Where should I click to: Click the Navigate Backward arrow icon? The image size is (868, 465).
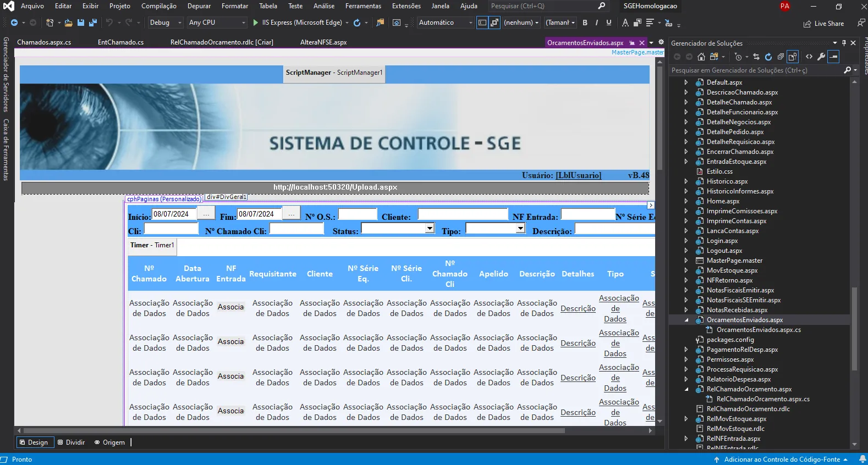coord(14,23)
